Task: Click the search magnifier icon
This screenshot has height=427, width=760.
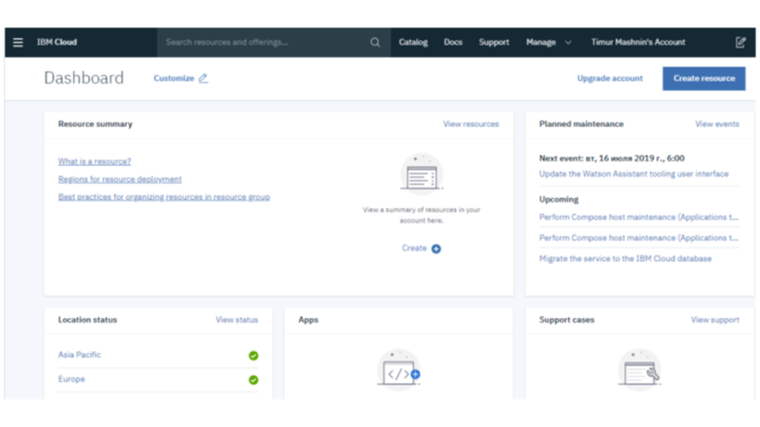Action: 375,42
